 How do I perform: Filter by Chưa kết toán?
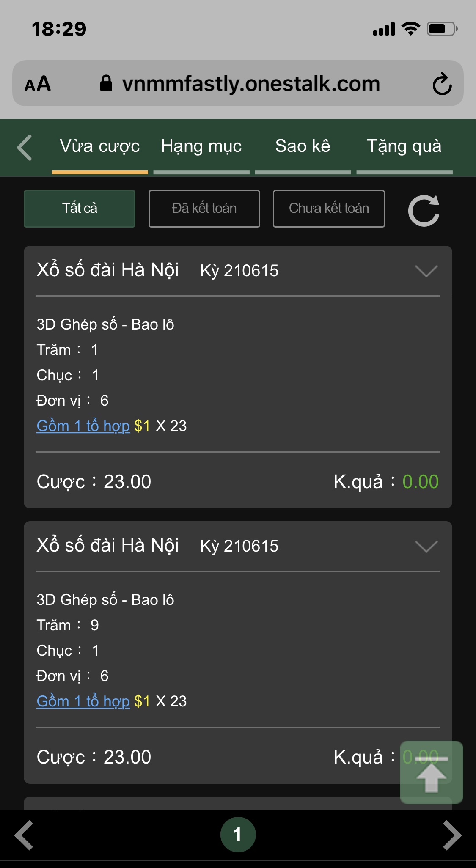coord(329,209)
